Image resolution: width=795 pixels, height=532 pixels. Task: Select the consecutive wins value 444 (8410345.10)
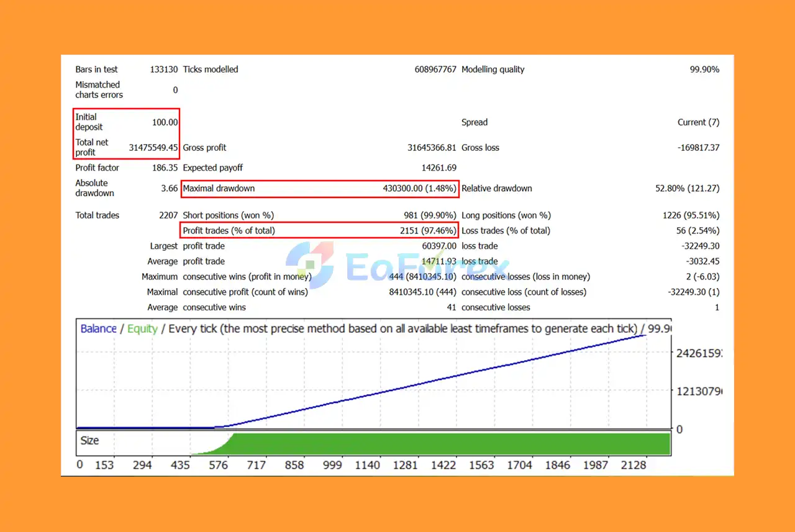point(423,277)
